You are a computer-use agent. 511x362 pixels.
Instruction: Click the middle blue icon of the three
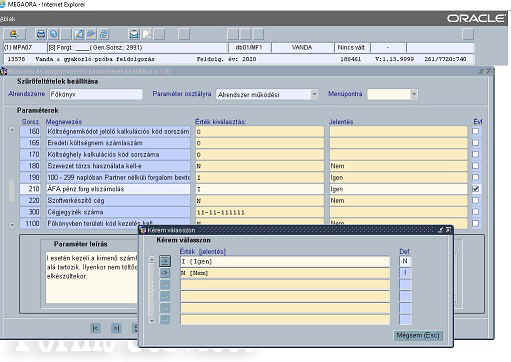[x=91, y=34]
